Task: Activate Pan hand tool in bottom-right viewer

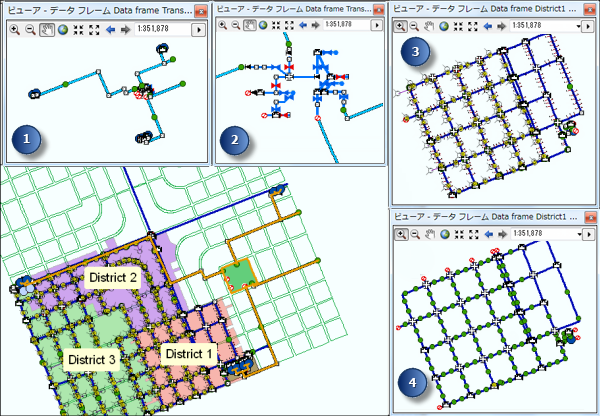Action: pos(430,234)
